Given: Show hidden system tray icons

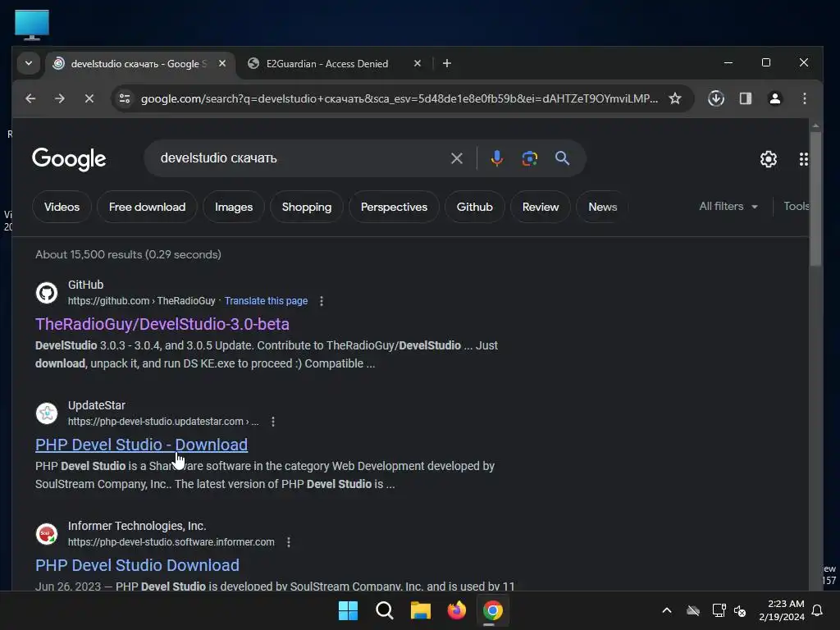Looking at the screenshot, I should 667,610.
